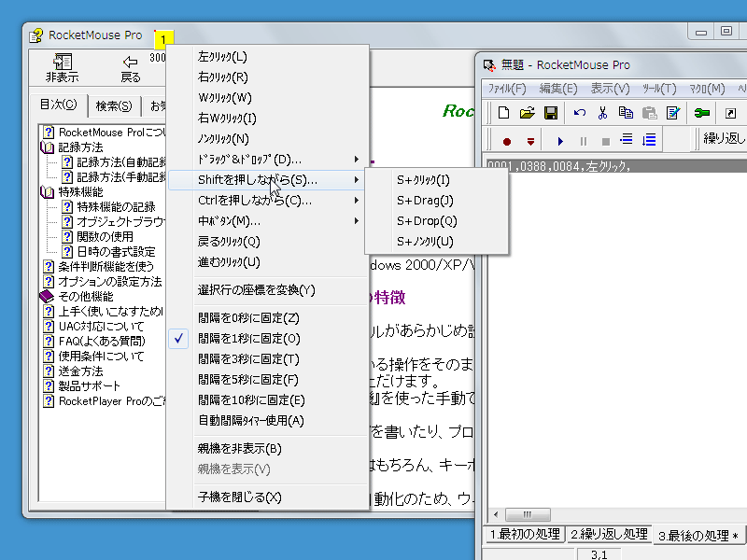Screen dimensions: 747x560
Task: Toggle checked 間隔を1秒に固定(O) option
Action: click(268, 339)
